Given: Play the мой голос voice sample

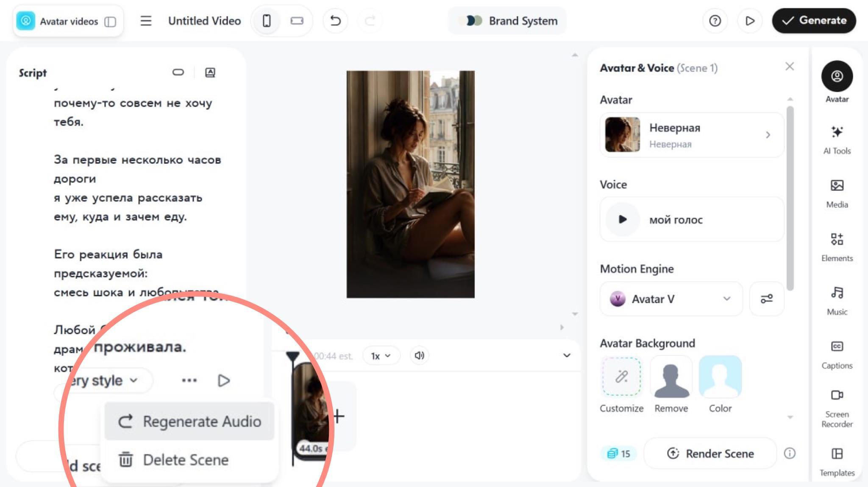Looking at the screenshot, I should click(x=623, y=219).
